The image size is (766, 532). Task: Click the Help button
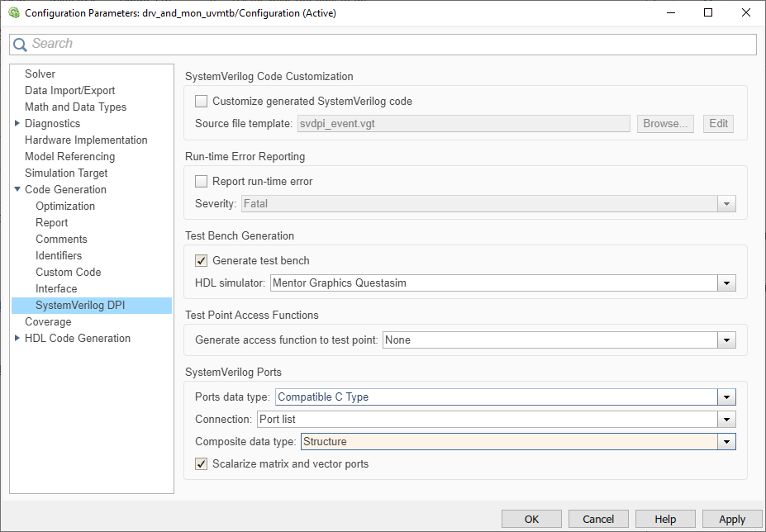point(665,520)
